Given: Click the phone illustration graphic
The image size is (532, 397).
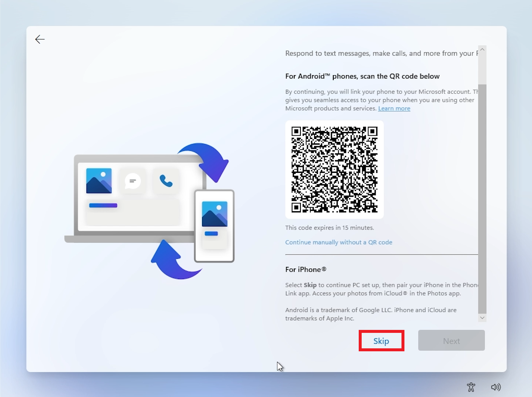Looking at the screenshot, I should (214, 225).
